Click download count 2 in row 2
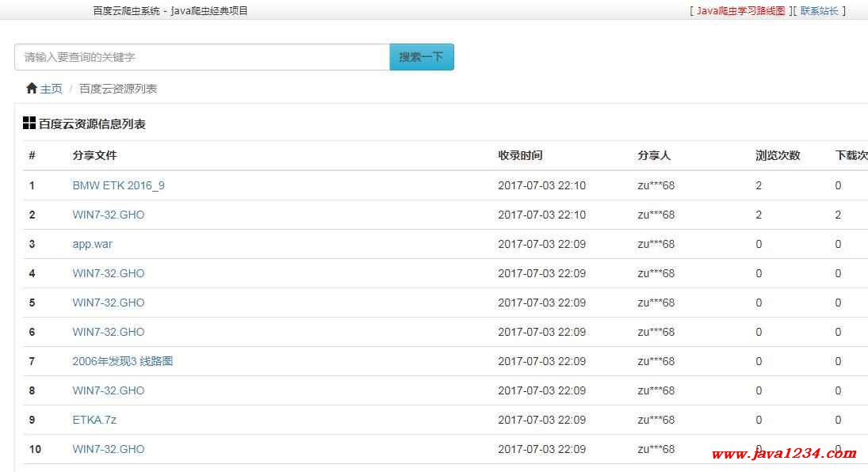The image size is (868, 472). click(x=838, y=215)
